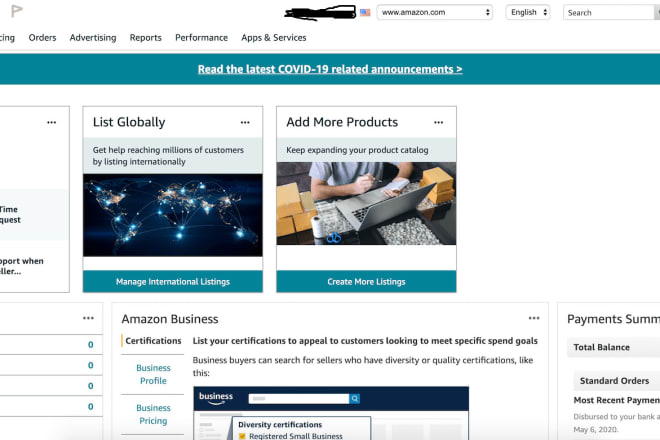Click in the Search input field
Viewport: 660px width, 440px height.
coord(611,13)
